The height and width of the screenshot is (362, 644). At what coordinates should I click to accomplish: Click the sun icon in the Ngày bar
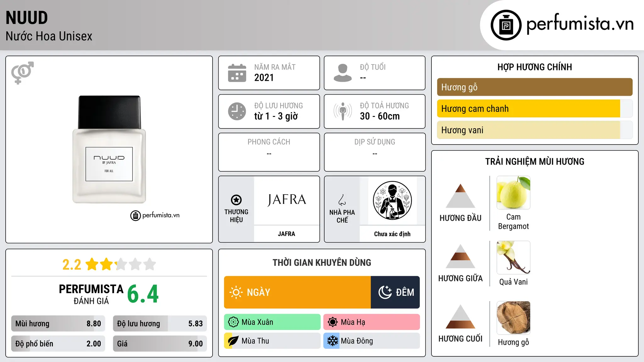[x=236, y=292]
